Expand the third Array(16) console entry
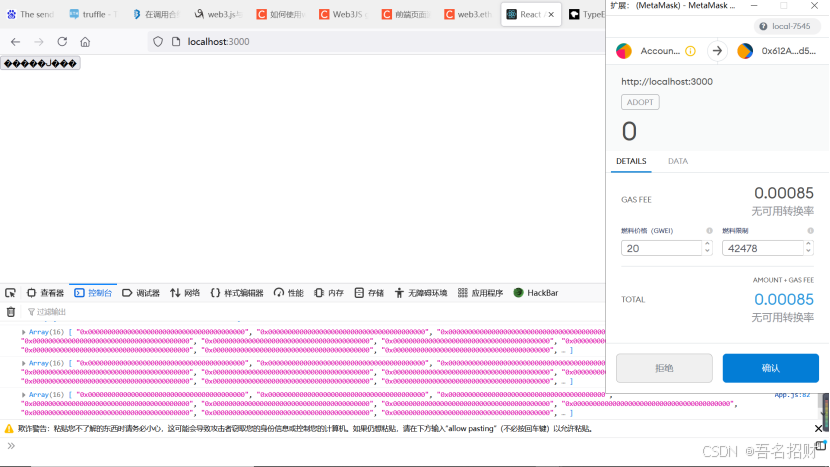This screenshot has width=830, height=467. click(x=23, y=395)
